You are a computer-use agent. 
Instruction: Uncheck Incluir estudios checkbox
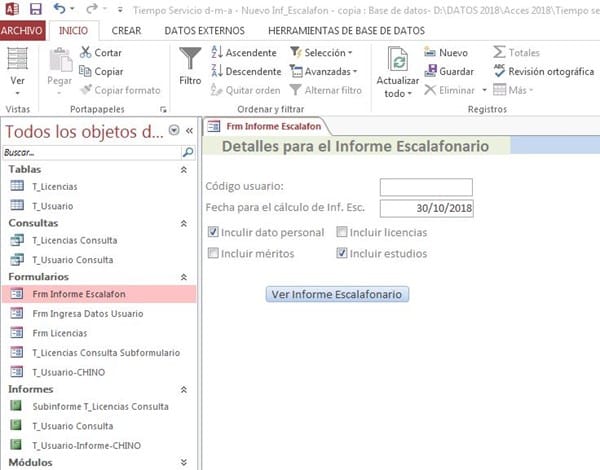tap(342, 253)
